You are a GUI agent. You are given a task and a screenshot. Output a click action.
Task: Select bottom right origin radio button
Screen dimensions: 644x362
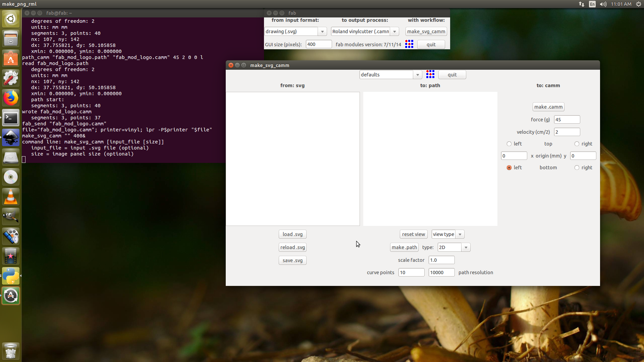pos(577,168)
